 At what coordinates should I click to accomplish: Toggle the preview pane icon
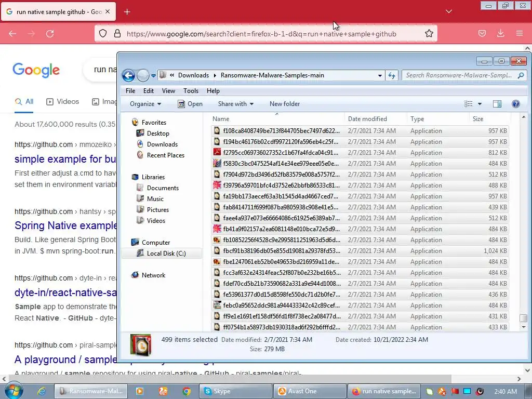497,104
